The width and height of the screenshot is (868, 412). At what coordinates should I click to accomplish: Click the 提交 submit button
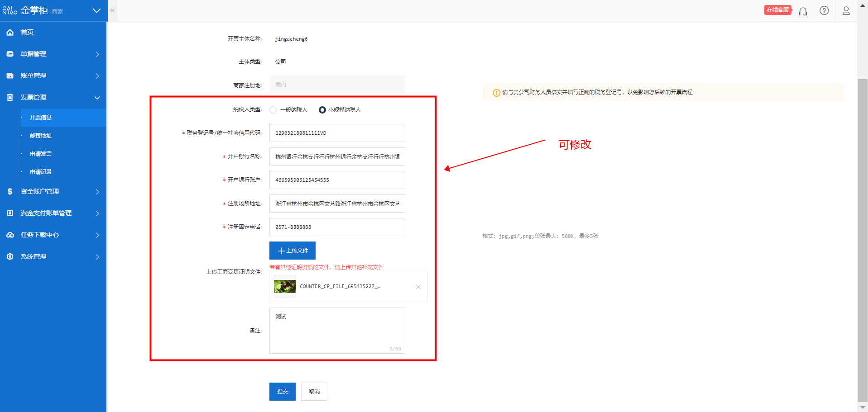(283, 392)
